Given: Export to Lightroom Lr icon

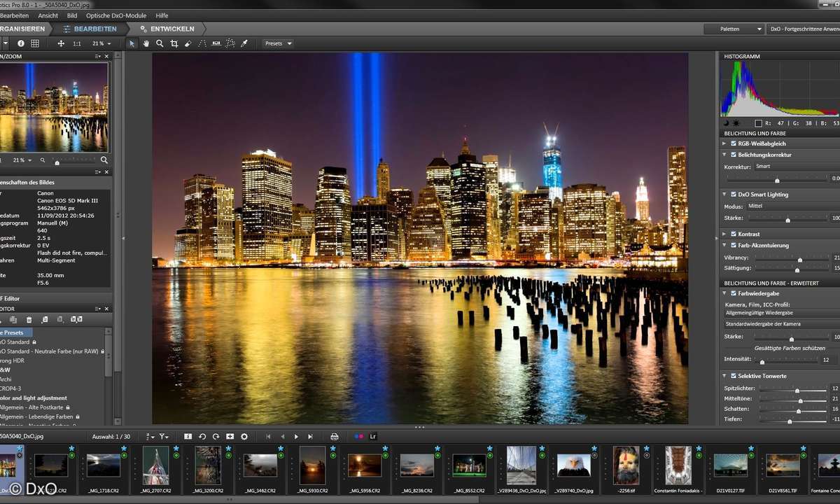Looking at the screenshot, I should pyautogui.click(x=373, y=436).
